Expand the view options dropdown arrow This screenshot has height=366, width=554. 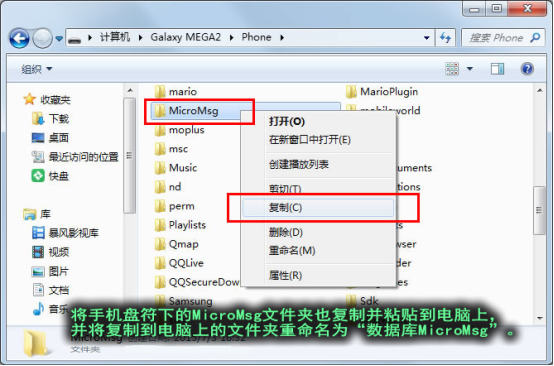point(470,69)
